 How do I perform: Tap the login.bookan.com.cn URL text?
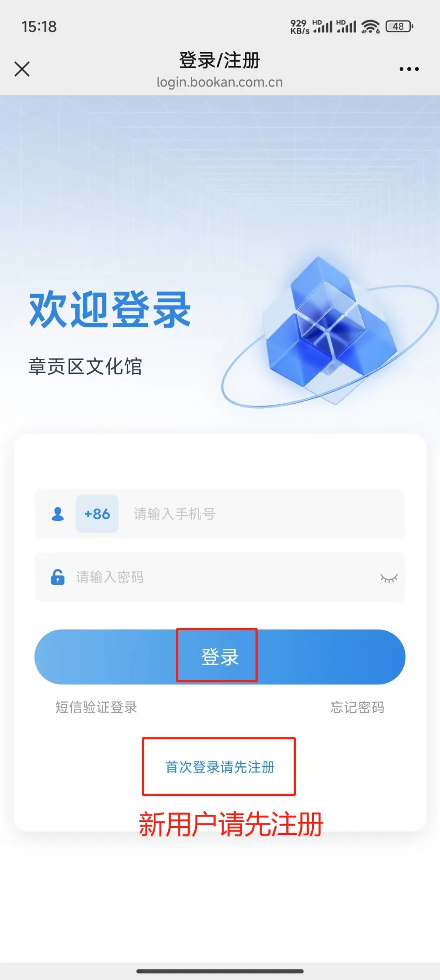click(220, 82)
